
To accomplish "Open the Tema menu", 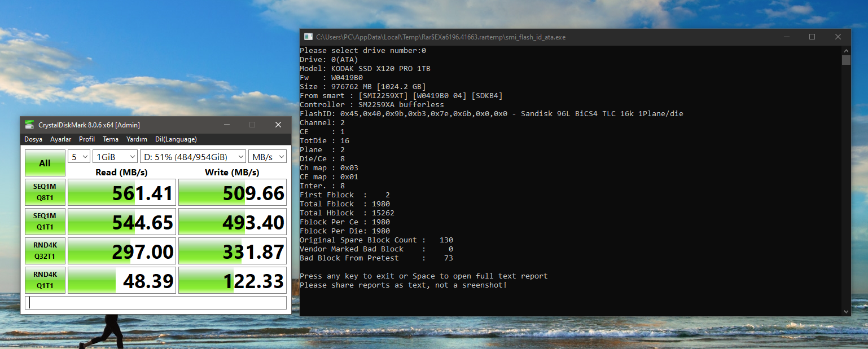I will (111, 139).
